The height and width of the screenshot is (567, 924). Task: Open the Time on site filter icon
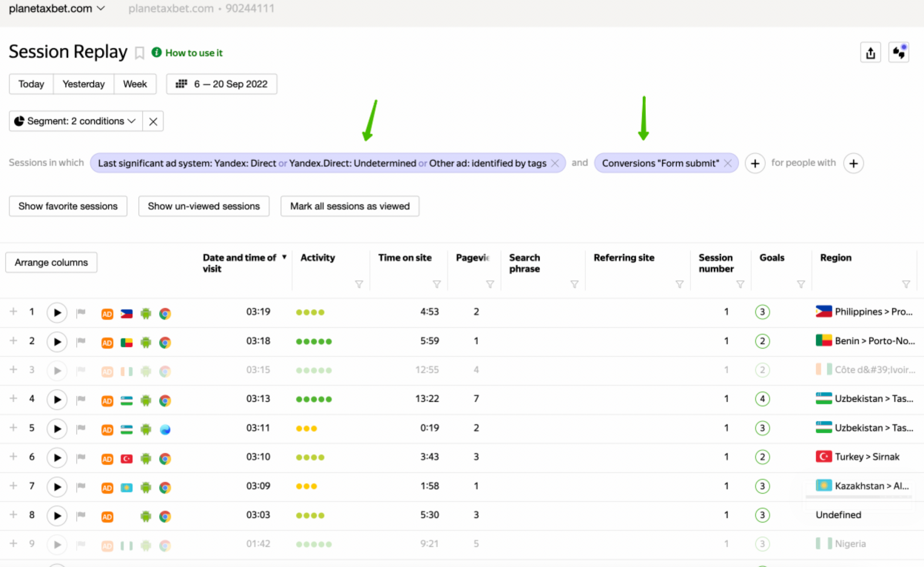point(436,284)
